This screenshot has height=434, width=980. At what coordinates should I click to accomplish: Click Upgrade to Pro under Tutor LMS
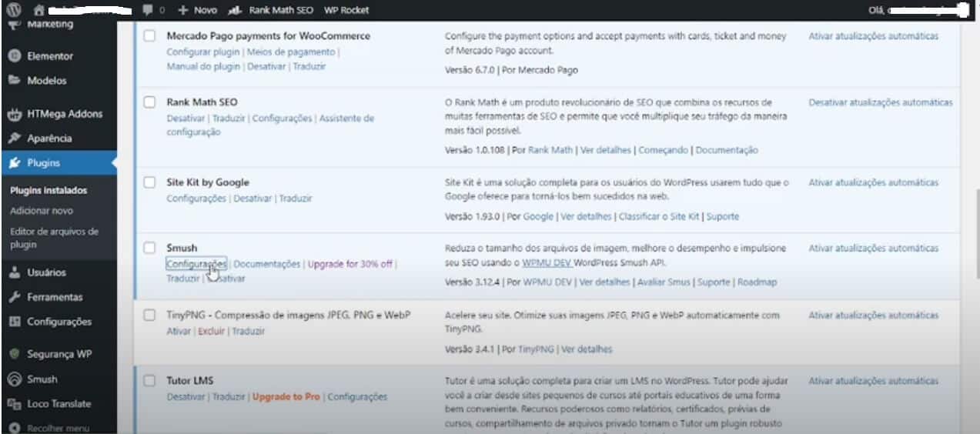tap(286, 397)
